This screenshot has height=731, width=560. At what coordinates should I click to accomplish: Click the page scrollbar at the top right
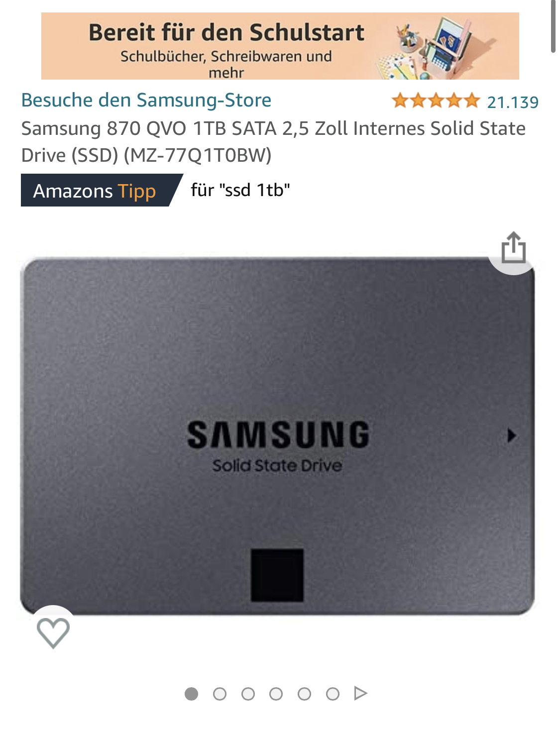553,26
